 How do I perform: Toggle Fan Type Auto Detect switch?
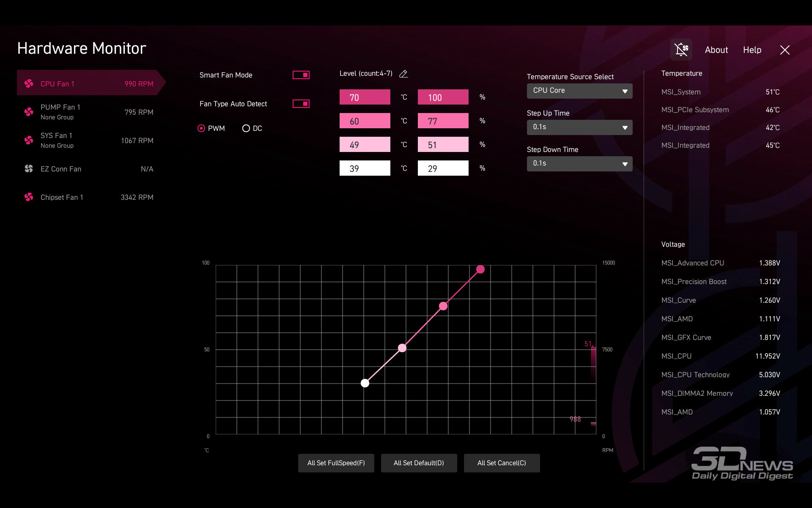[x=301, y=104]
